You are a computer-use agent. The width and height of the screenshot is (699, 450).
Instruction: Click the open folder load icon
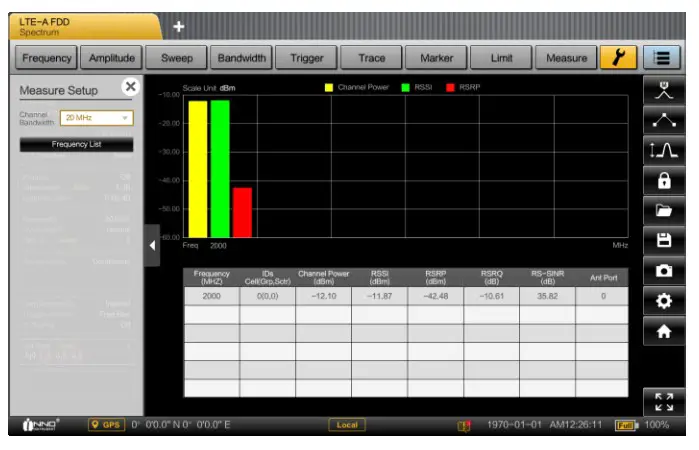664,211
